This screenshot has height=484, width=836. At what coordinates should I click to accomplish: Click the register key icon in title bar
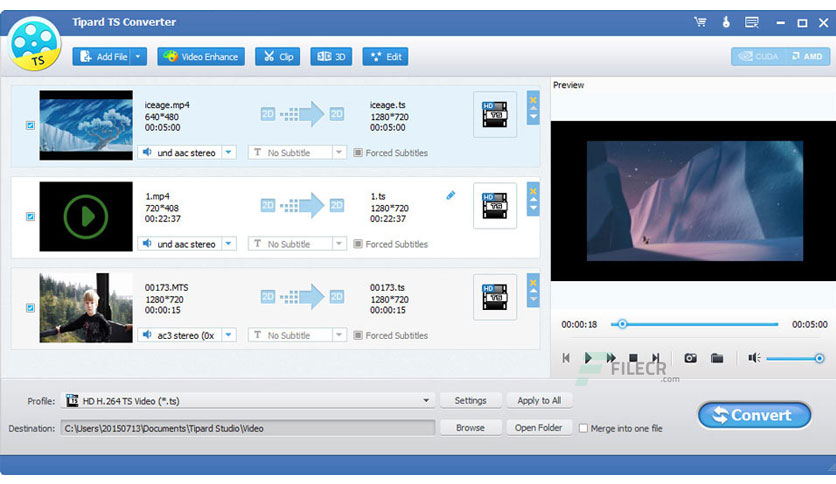tap(726, 22)
